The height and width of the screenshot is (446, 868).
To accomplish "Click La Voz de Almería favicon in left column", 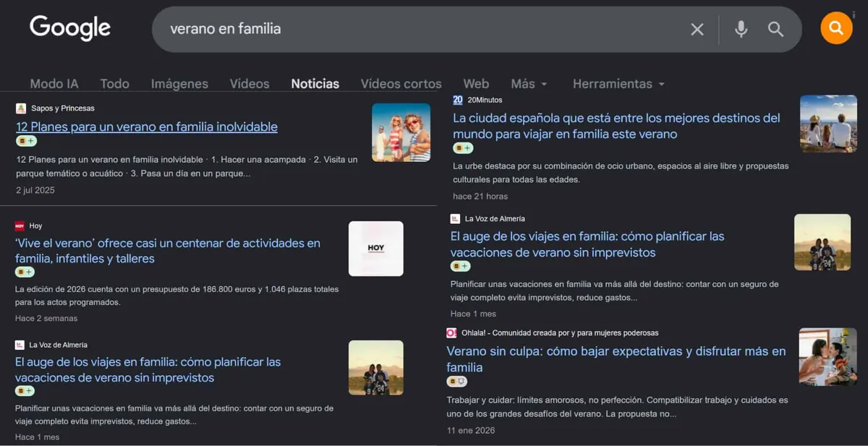I will click(20, 345).
